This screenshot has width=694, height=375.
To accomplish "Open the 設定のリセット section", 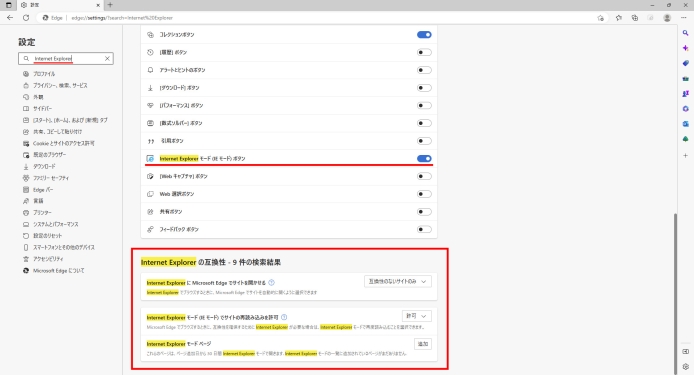I will click(48, 236).
